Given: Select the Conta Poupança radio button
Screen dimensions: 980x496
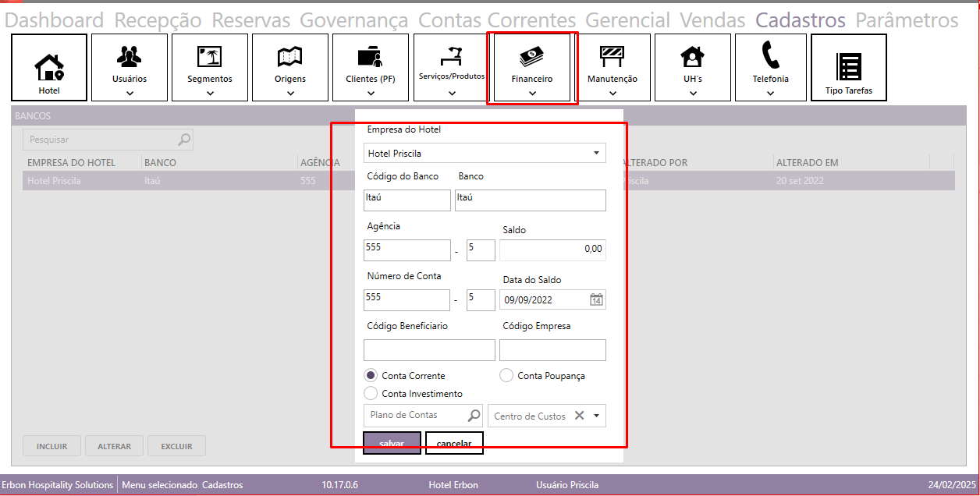Looking at the screenshot, I should tap(506, 376).
